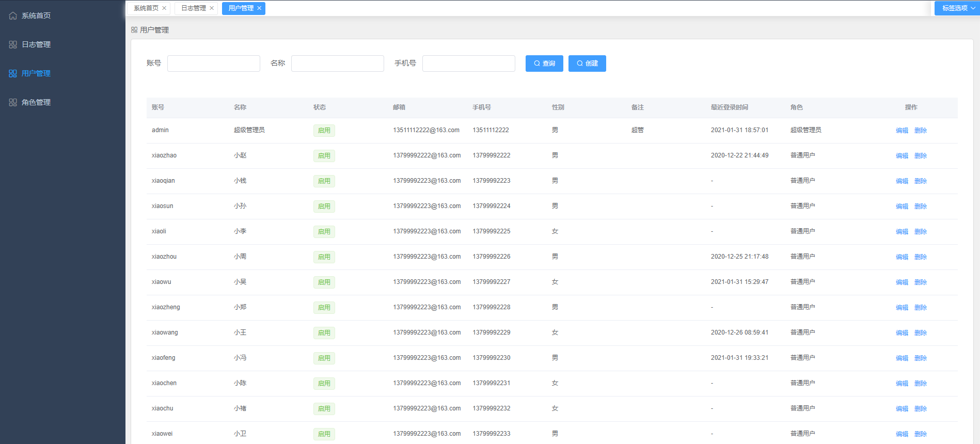The height and width of the screenshot is (444, 980).
Task: Edit the xiaochen user
Action: coord(902,384)
